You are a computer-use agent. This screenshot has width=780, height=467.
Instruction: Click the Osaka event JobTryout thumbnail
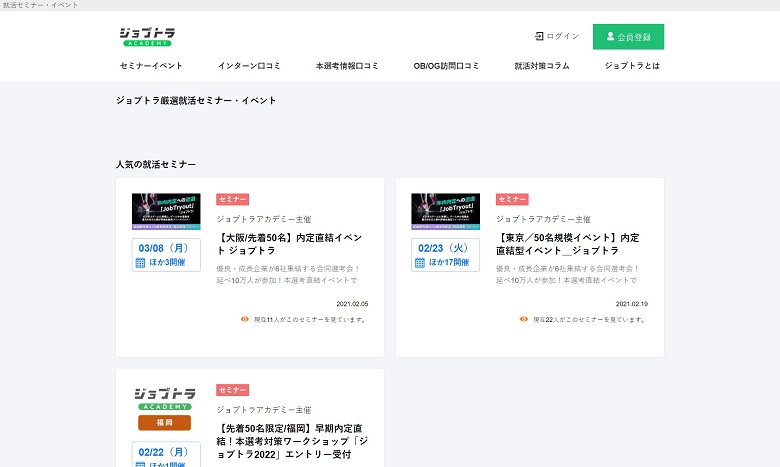[166, 211]
